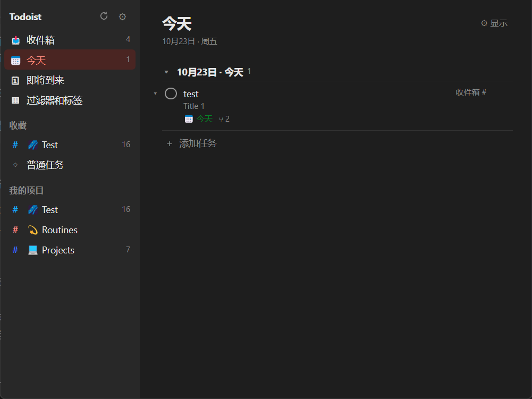Click the 收件箱 # project link on task
Screen dimensions: 532x399
coord(471,92)
